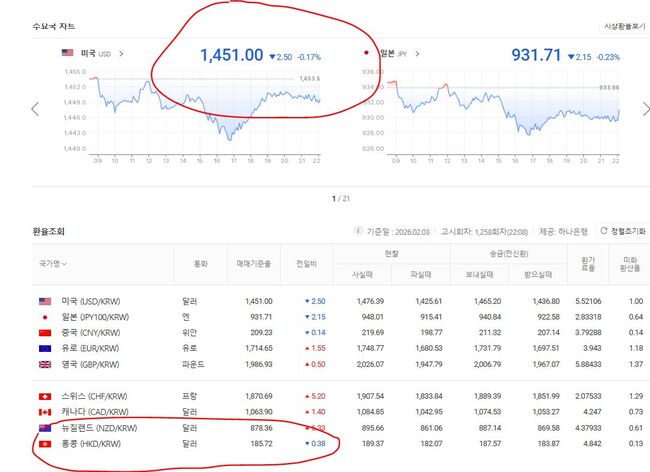Sort by 국가명 column header arrow

click(65, 264)
